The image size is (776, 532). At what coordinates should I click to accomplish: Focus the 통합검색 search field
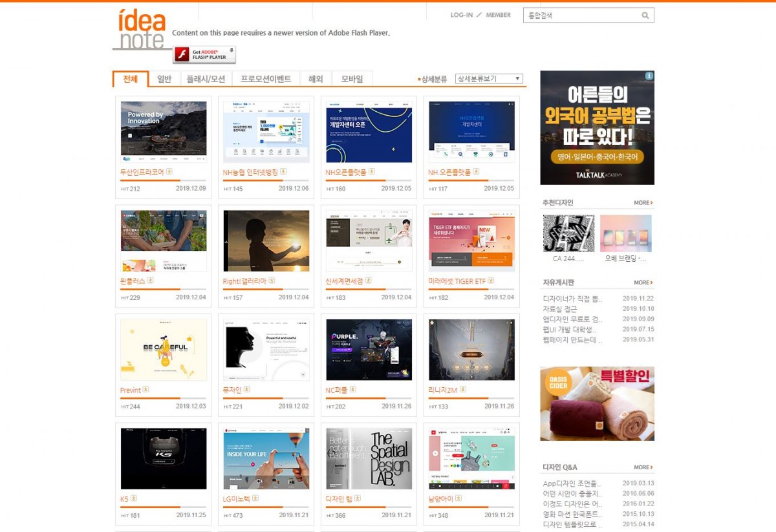582,16
